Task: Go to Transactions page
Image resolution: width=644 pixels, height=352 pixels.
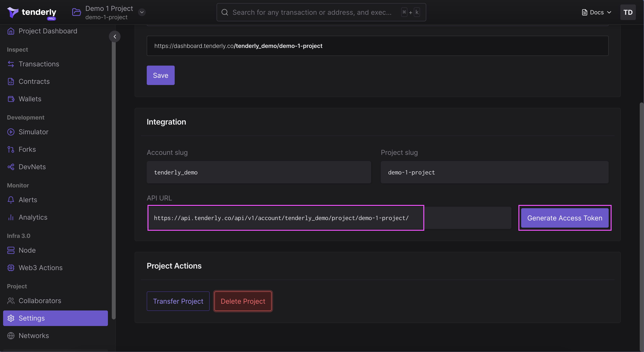Action: pos(39,64)
